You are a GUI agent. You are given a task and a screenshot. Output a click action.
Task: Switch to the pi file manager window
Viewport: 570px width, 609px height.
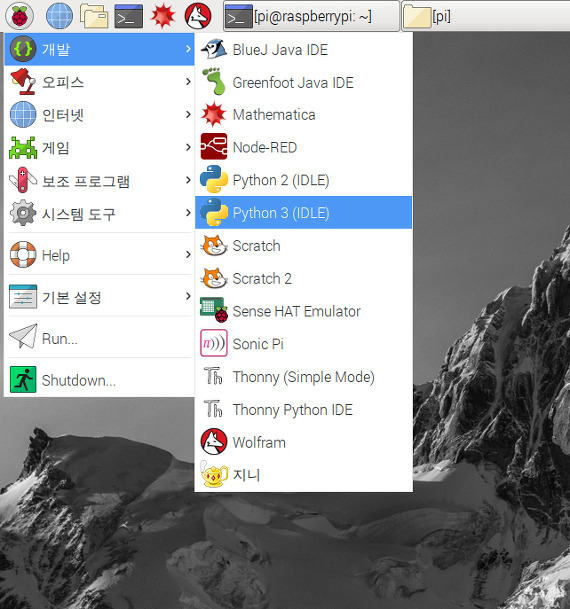pyautogui.click(x=485, y=16)
